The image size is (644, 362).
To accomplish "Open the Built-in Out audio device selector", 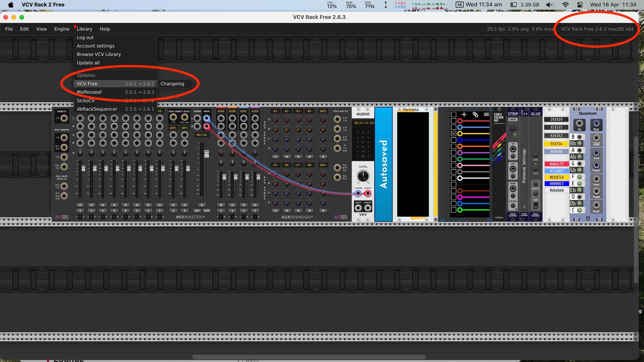I will click(x=363, y=123).
